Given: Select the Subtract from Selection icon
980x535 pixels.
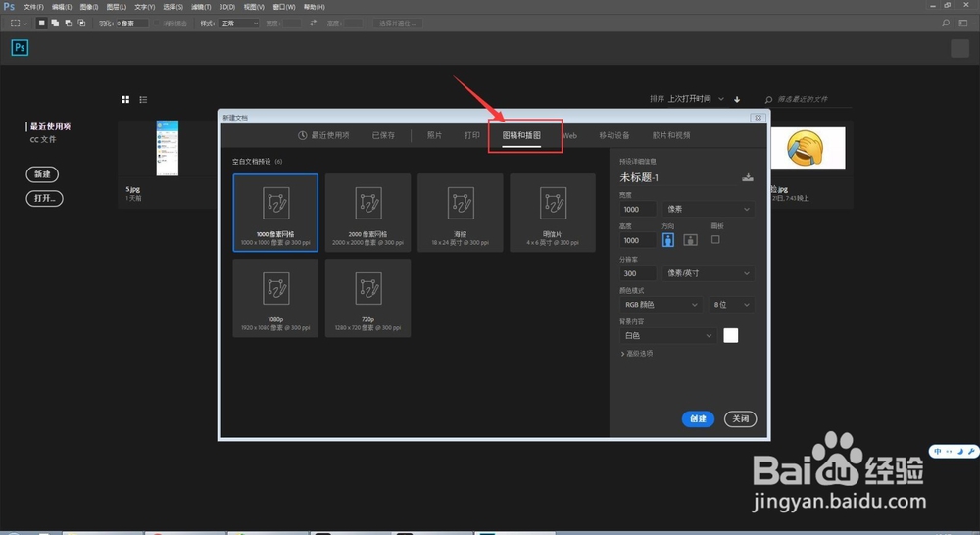Looking at the screenshot, I should tap(69, 24).
